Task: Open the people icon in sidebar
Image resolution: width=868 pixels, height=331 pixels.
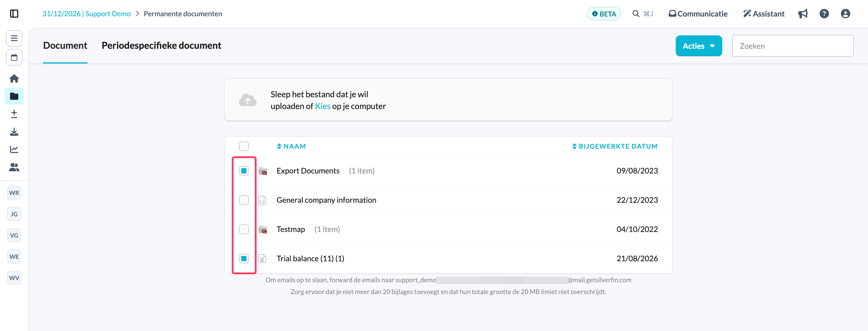Action: [x=14, y=167]
